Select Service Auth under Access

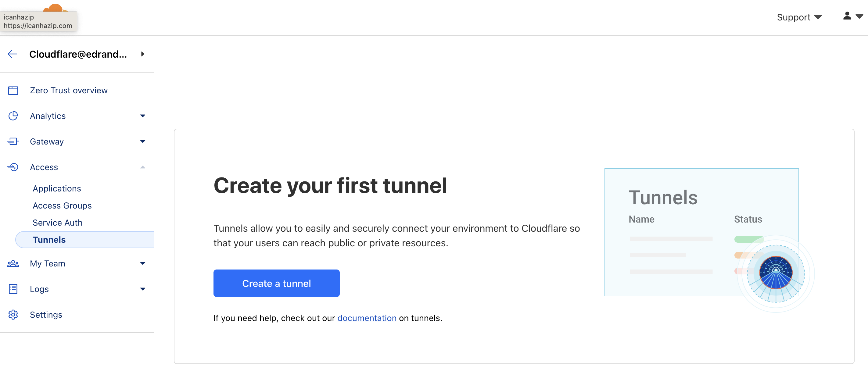58,222
